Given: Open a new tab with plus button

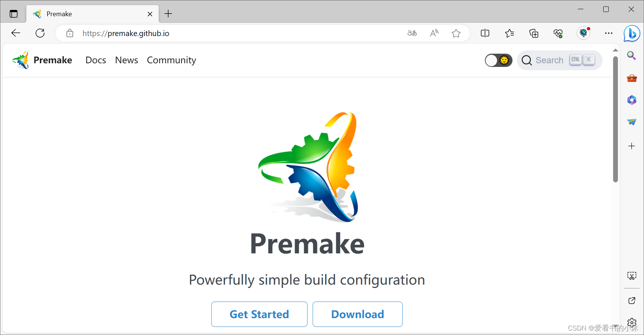Looking at the screenshot, I should (168, 14).
